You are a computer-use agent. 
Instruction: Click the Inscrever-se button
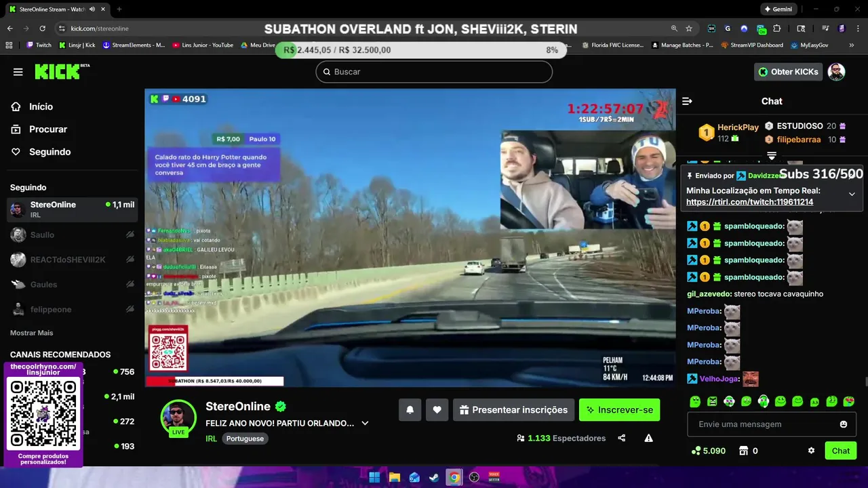(619, 410)
